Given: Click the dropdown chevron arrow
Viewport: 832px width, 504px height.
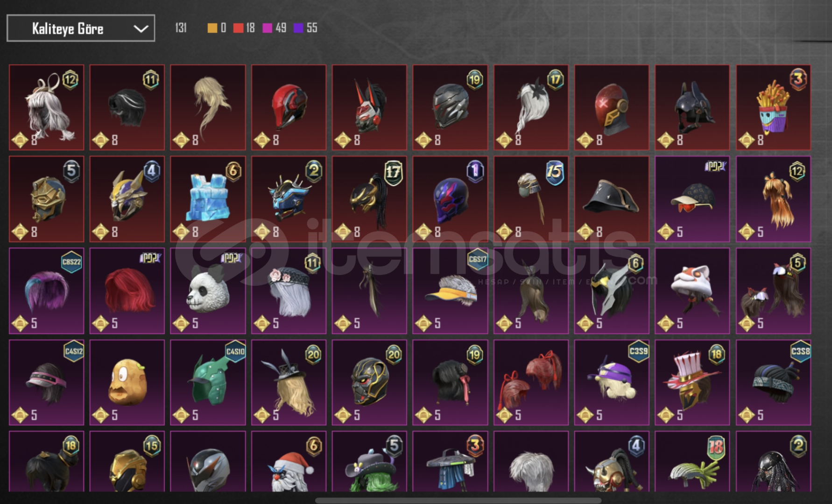Looking at the screenshot, I should pos(141,29).
